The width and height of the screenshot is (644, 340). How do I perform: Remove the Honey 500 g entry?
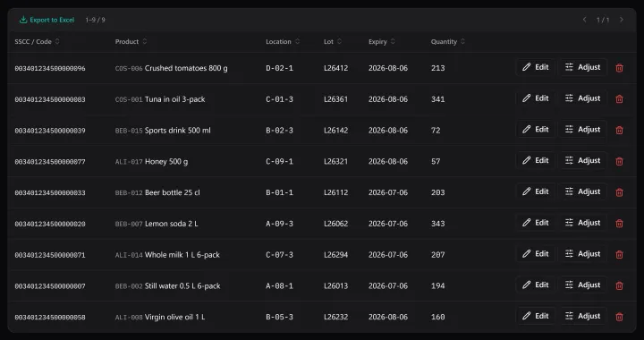pos(619,161)
